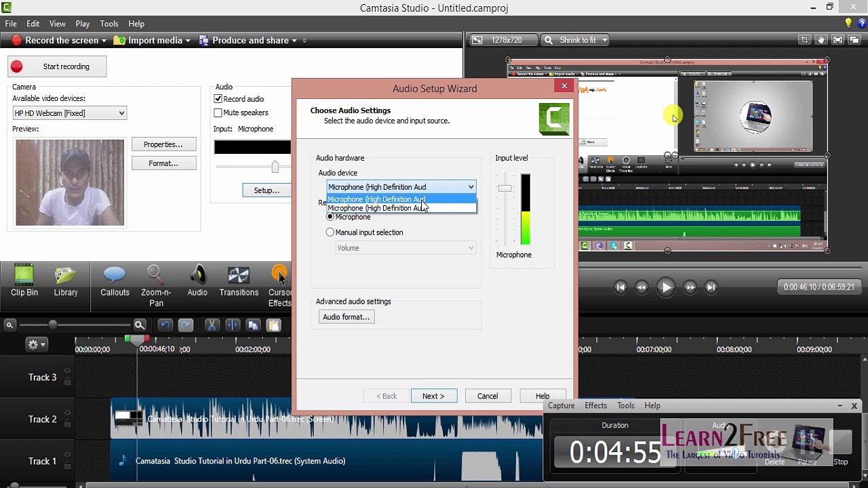Open the File menu
The height and width of the screenshot is (488, 868).
click(11, 24)
